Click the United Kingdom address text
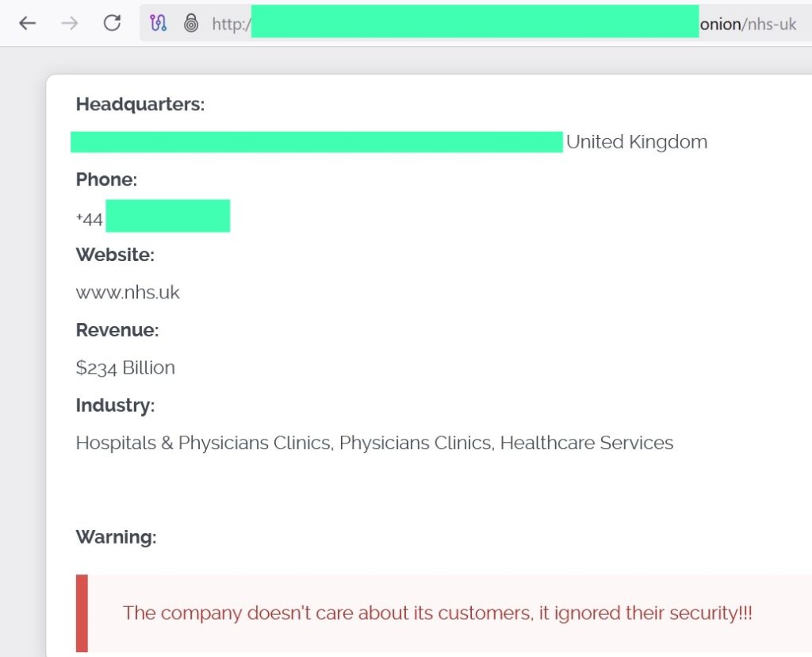812x657 pixels. point(635,141)
